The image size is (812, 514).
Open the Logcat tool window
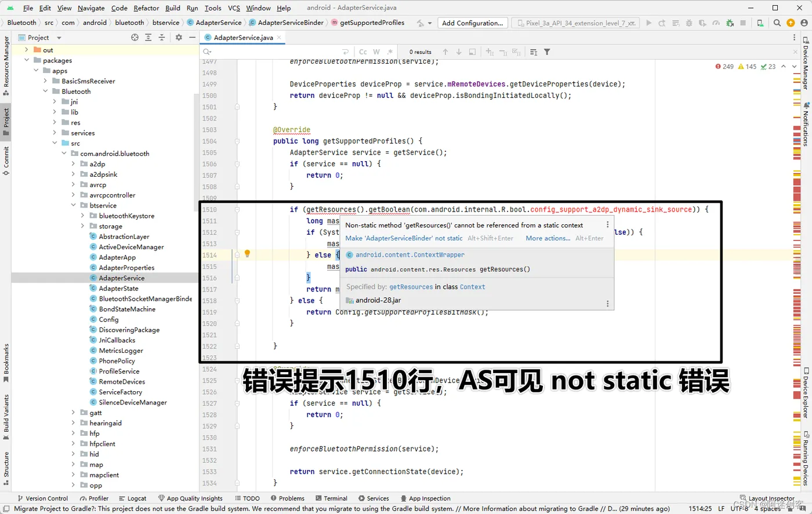[x=133, y=498]
